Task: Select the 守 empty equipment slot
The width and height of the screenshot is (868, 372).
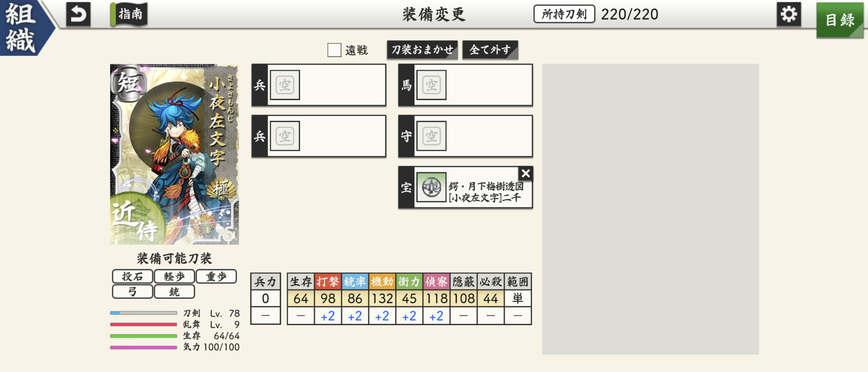Action: click(465, 136)
